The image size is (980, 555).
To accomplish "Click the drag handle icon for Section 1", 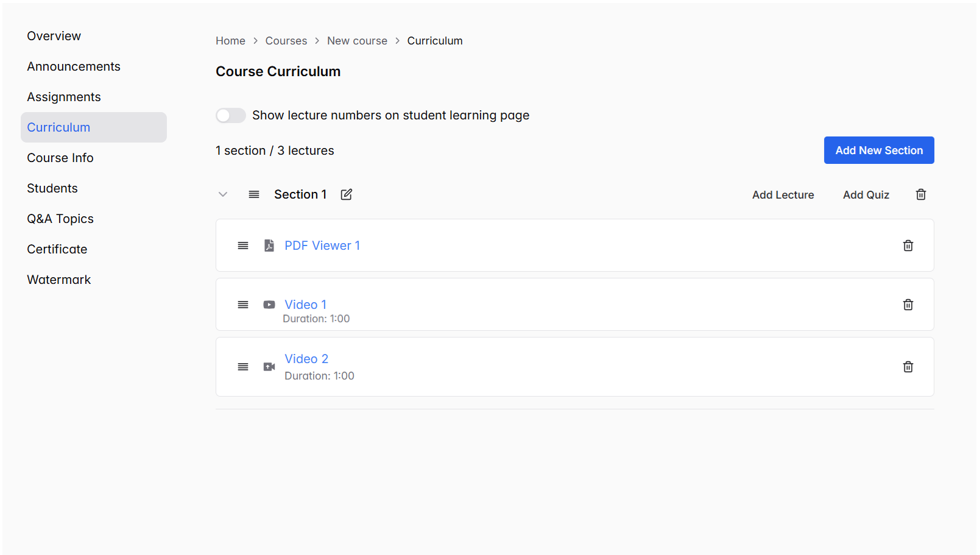I will (x=254, y=194).
